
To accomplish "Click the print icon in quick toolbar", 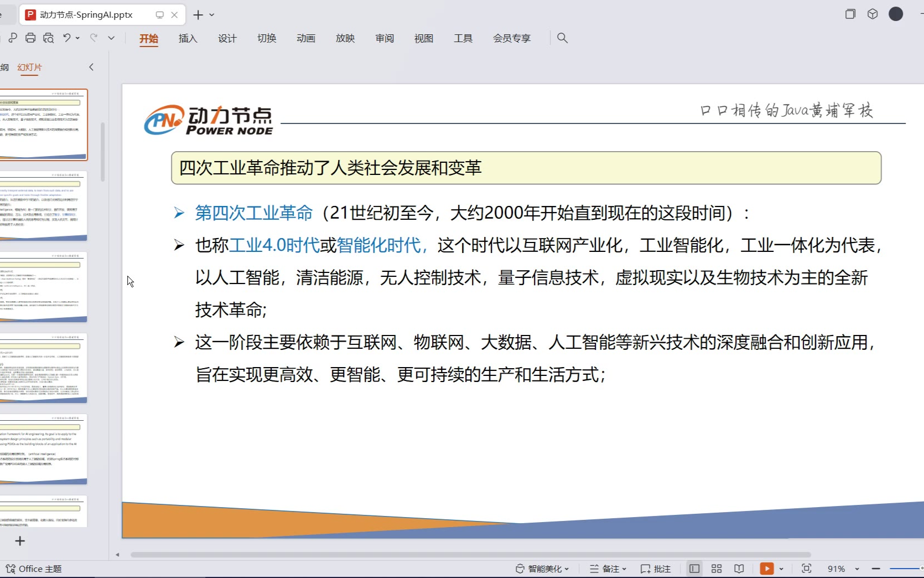I will 30,38.
